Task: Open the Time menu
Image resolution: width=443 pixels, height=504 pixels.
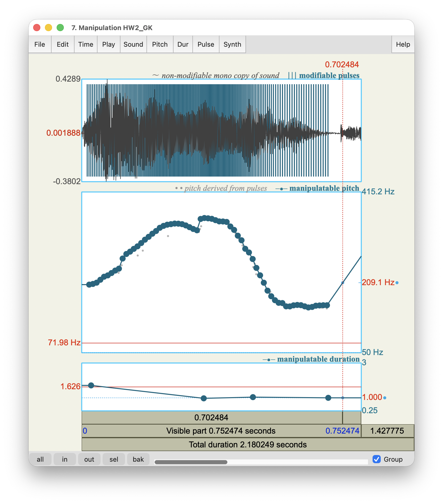Action: pyautogui.click(x=85, y=44)
